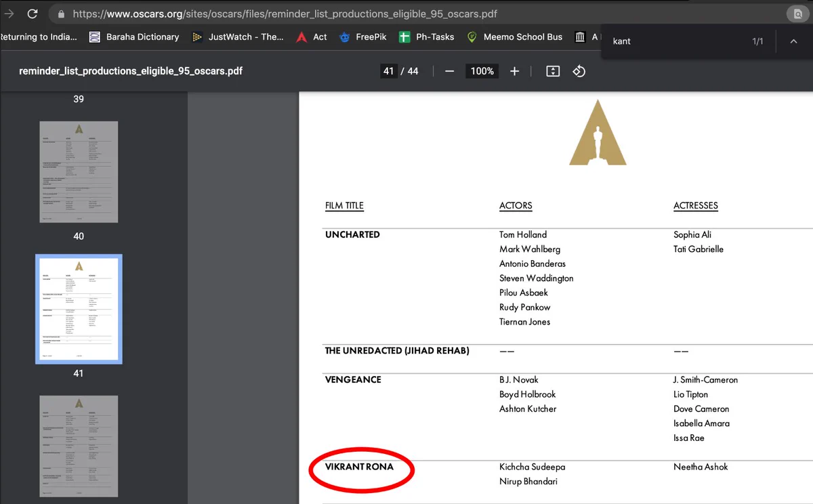The height and width of the screenshot is (504, 813).
Task: Click actor name Pilou Asbaek
Action: [524, 293]
